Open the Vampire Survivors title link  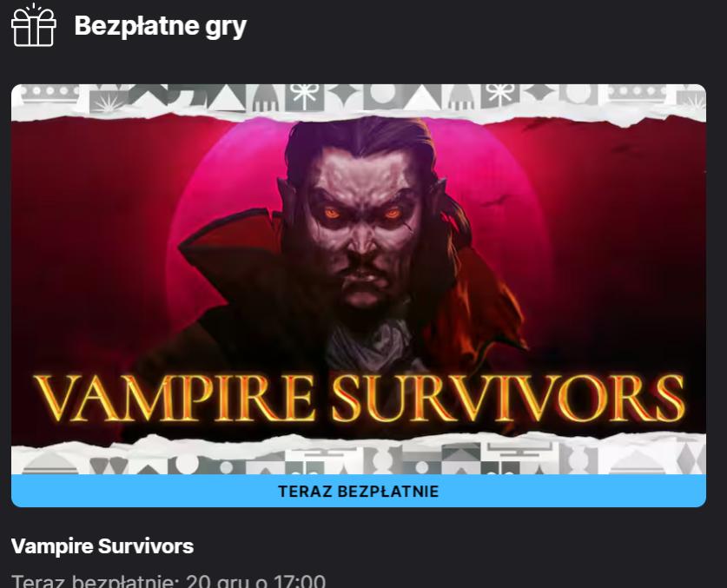point(102,546)
